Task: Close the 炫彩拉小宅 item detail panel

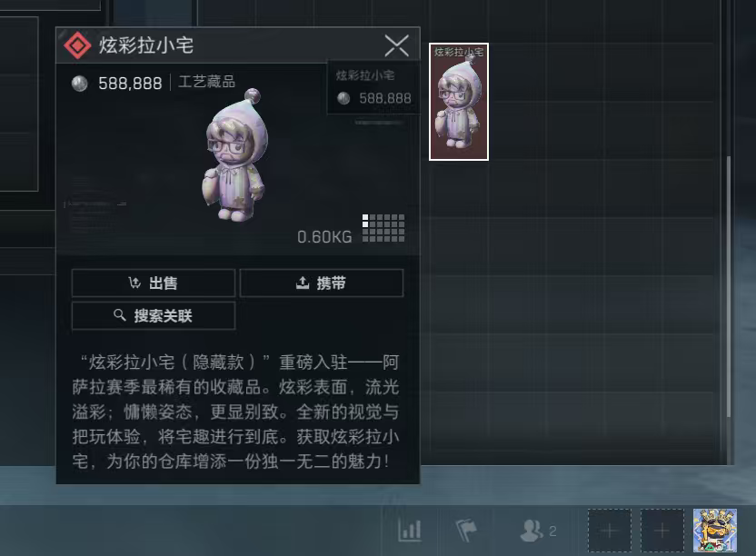Action: click(397, 45)
